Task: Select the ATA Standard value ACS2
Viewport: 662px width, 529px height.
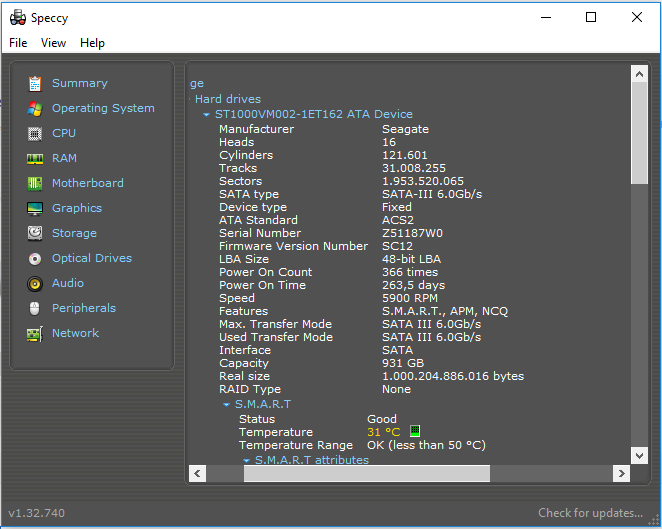Action: tap(398, 220)
